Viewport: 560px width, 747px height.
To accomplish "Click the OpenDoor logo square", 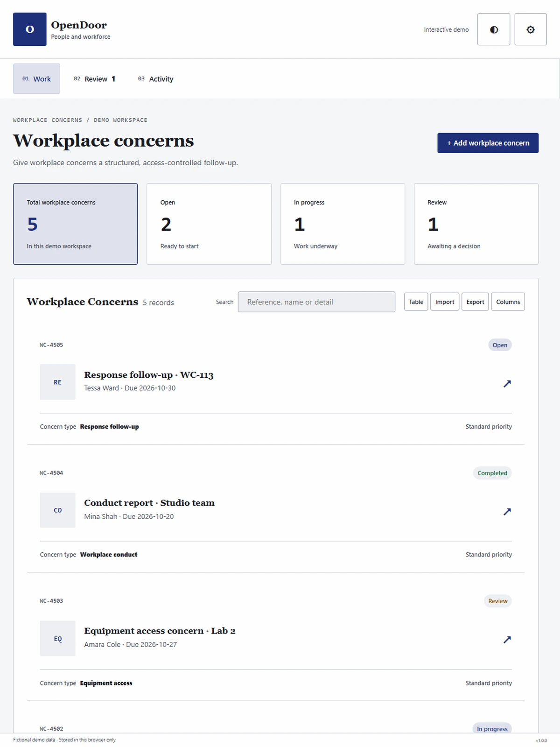I will click(x=29, y=29).
